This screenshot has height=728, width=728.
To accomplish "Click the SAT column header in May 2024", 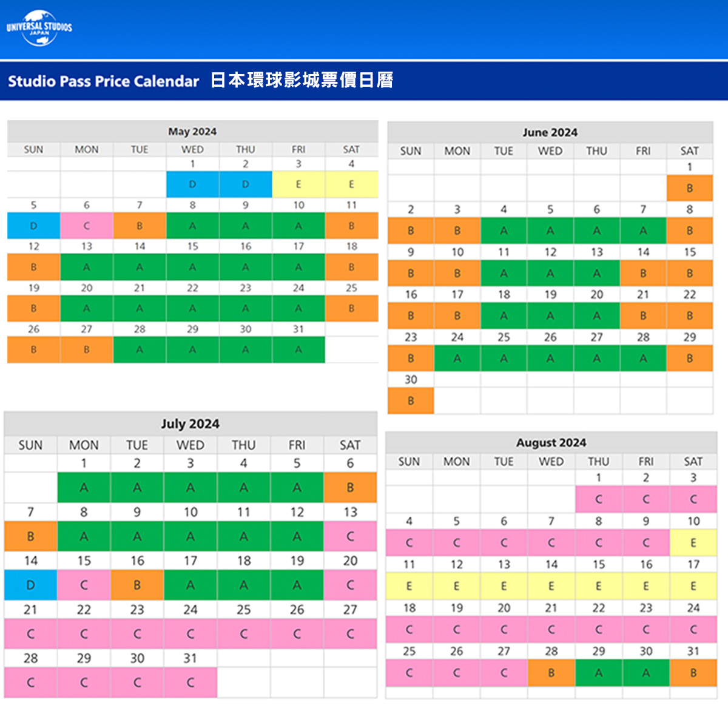I will tap(351, 149).
